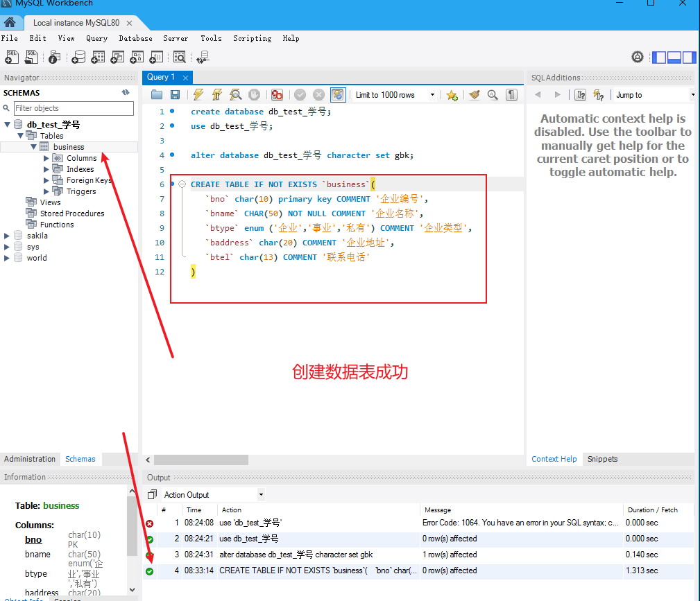The width and height of the screenshot is (700, 601).
Task: Open the Query menu
Action: 97,38
